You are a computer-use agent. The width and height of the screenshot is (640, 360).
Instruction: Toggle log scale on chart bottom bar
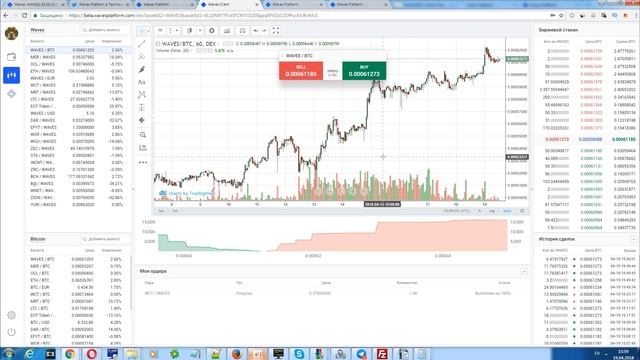pos(492,211)
